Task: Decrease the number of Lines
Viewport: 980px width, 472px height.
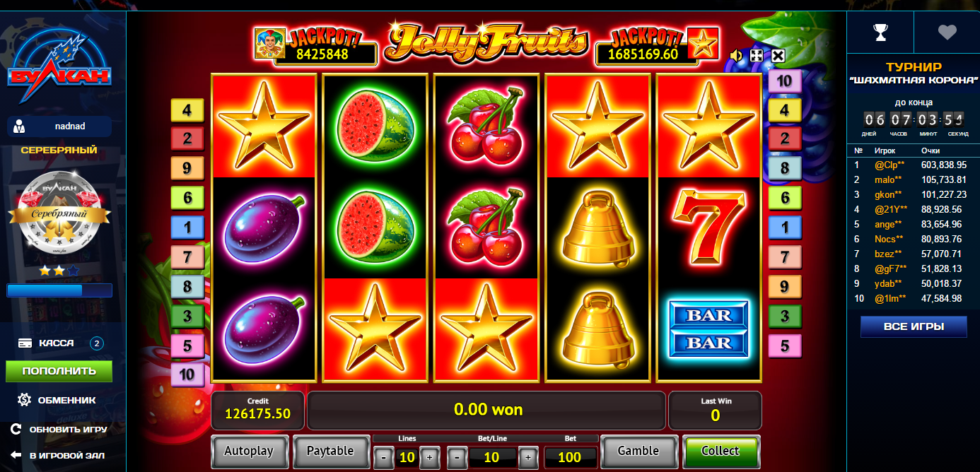Action: tap(384, 457)
